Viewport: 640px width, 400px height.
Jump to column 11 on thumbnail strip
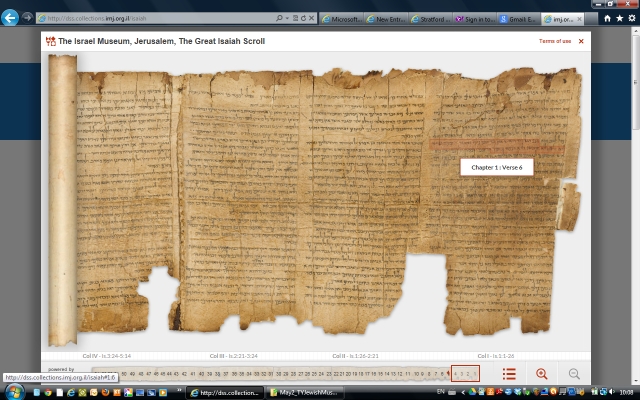click(407, 374)
